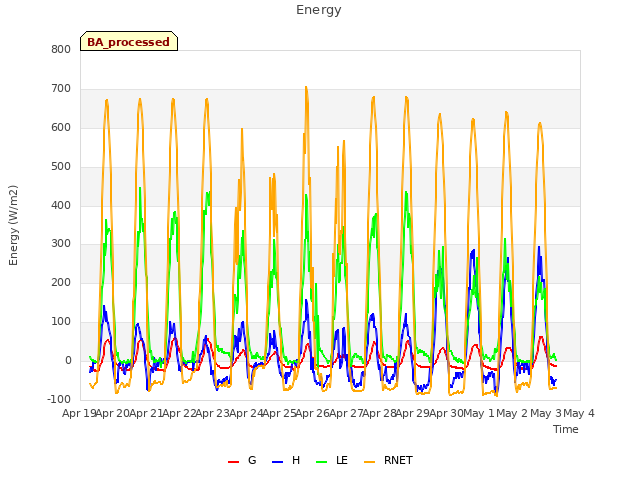Click the blue H legend color marker
The width and height of the screenshot is (640, 480).
click(x=277, y=462)
